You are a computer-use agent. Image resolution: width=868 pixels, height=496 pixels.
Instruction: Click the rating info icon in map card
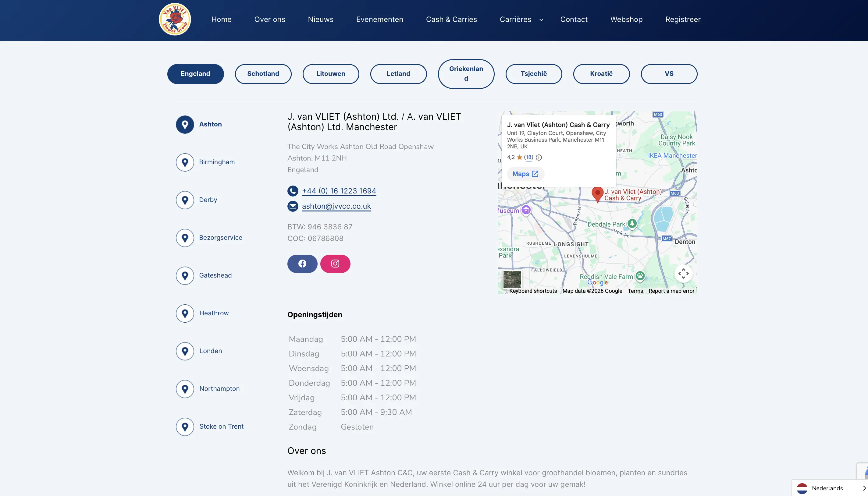pyautogui.click(x=539, y=158)
